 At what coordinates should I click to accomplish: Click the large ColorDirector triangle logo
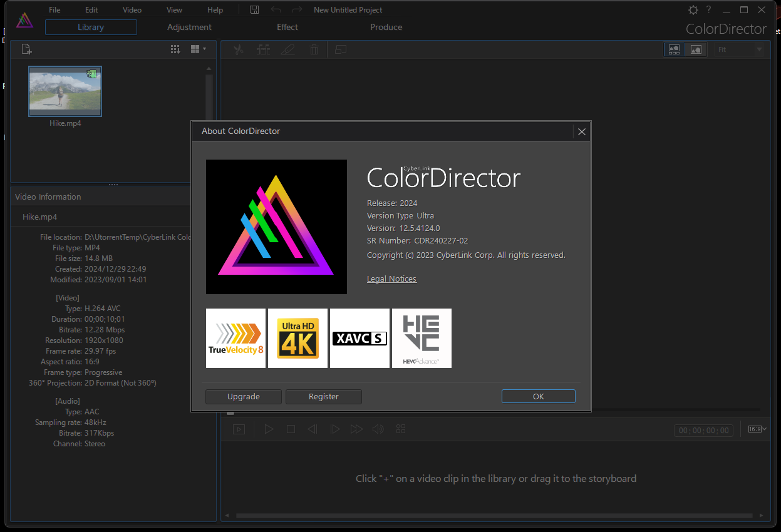pos(276,227)
